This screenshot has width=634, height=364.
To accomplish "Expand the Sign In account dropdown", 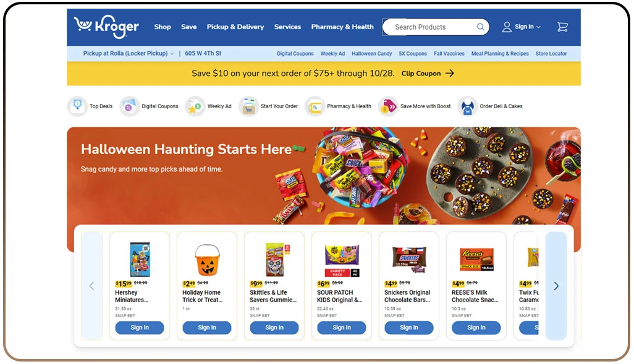I will tap(521, 27).
